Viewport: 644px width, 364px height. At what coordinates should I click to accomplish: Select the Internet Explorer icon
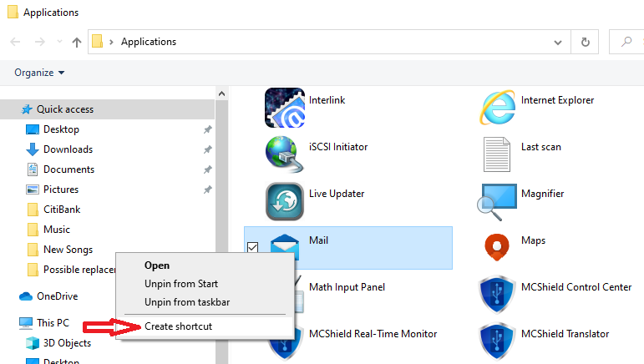497,108
